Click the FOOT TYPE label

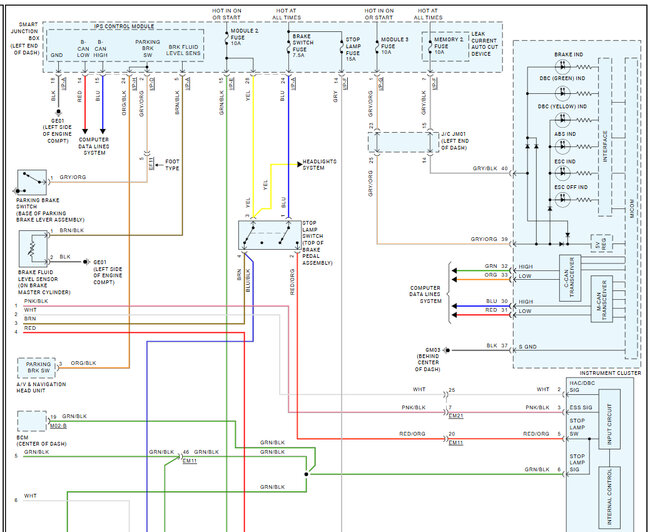[172, 165]
